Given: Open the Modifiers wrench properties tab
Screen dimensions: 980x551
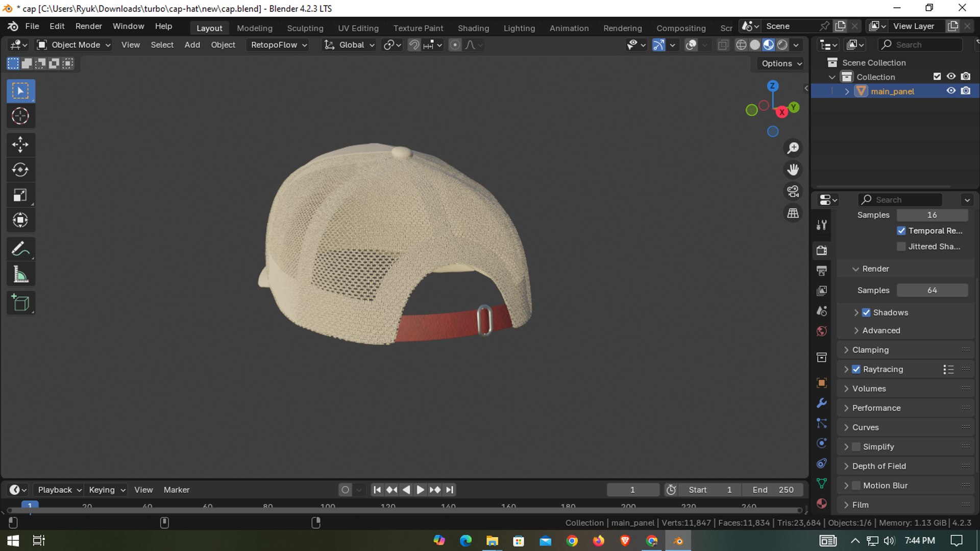Looking at the screenshot, I should click(821, 403).
